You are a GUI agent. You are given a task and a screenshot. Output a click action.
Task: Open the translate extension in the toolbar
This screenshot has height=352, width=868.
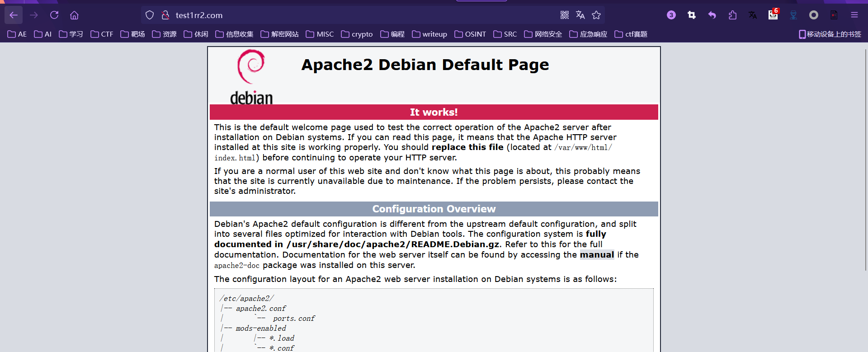(x=753, y=15)
